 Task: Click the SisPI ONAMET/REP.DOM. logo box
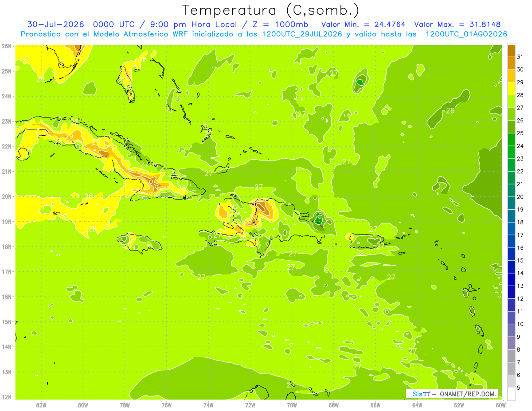click(452, 394)
